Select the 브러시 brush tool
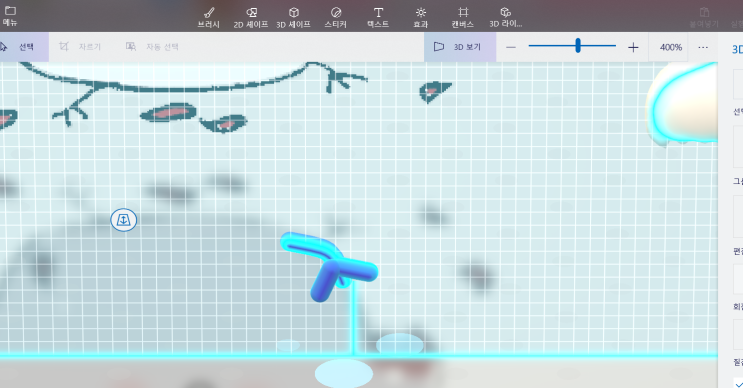 208,17
